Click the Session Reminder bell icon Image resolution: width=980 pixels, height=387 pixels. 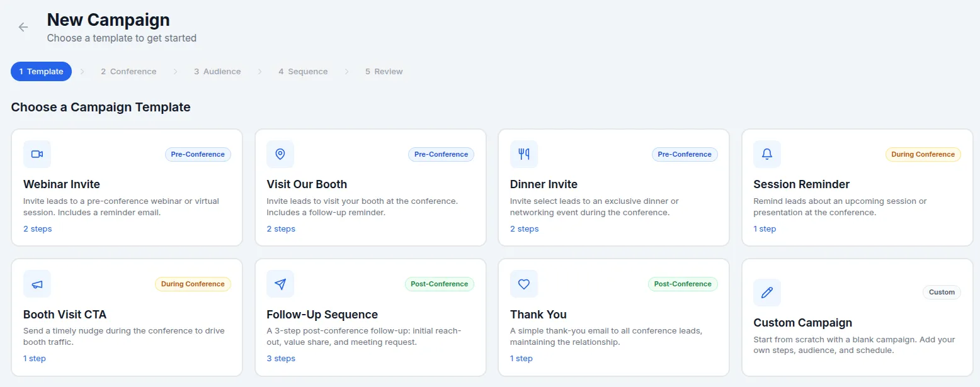pyautogui.click(x=767, y=154)
